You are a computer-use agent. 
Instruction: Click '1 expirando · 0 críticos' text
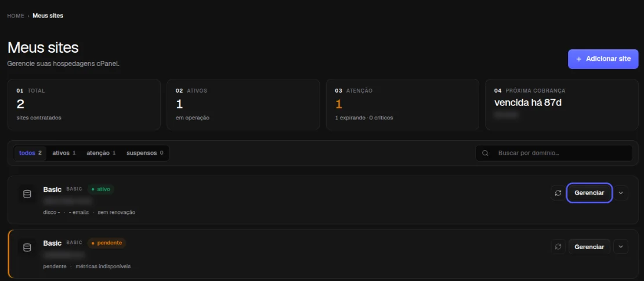(x=364, y=118)
